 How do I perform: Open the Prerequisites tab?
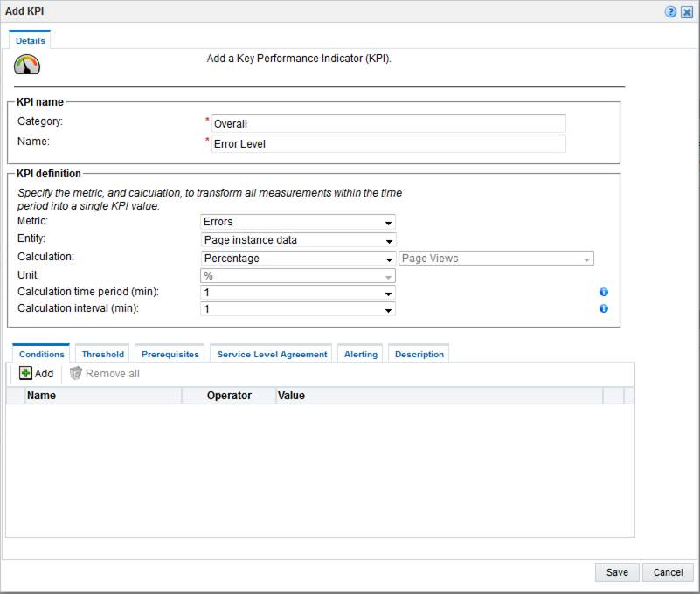[170, 354]
